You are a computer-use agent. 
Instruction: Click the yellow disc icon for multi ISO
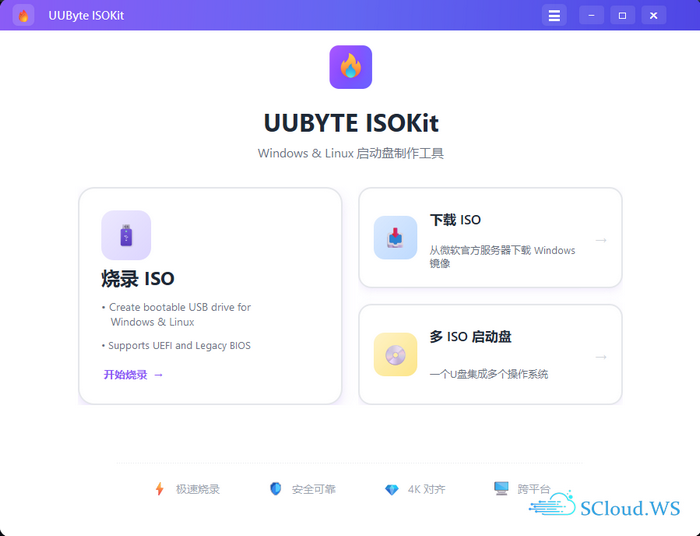pyautogui.click(x=395, y=354)
